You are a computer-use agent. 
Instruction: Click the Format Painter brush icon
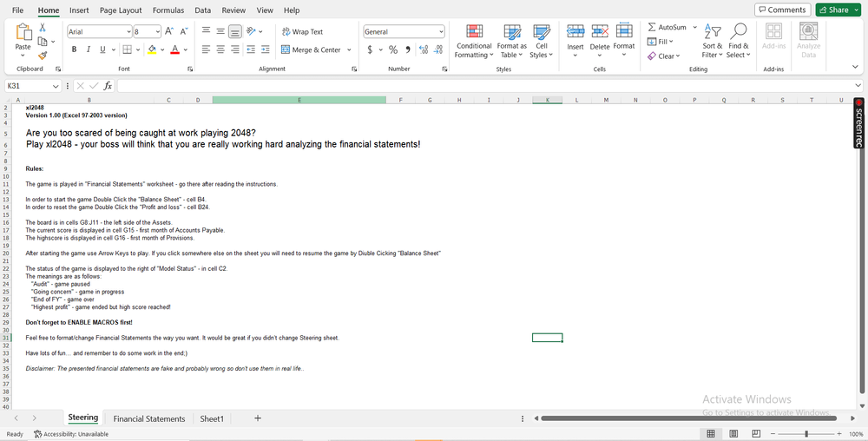tap(43, 55)
